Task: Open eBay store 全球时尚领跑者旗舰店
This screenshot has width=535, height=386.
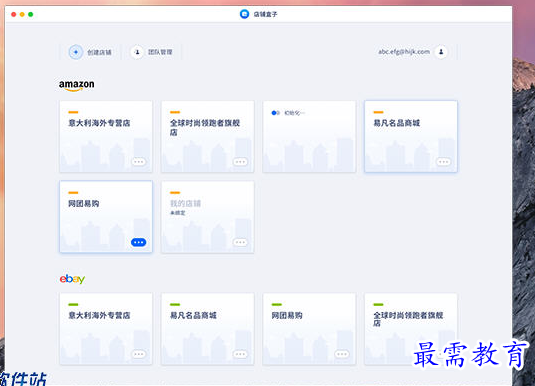Action: coord(411,329)
